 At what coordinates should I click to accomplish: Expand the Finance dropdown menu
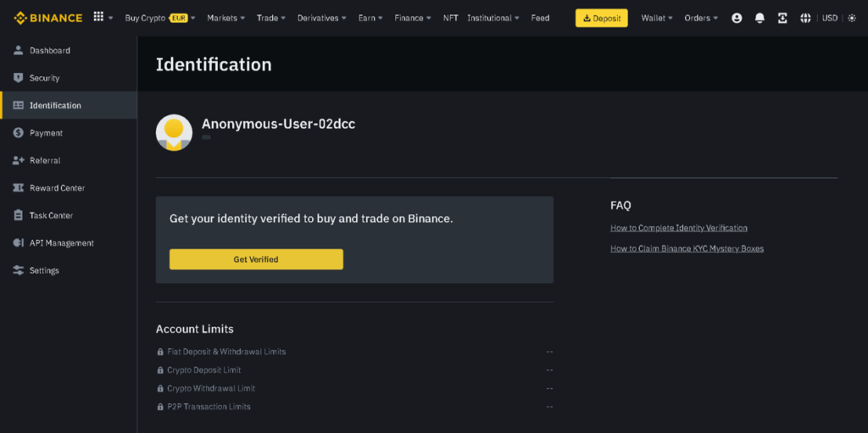(413, 18)
